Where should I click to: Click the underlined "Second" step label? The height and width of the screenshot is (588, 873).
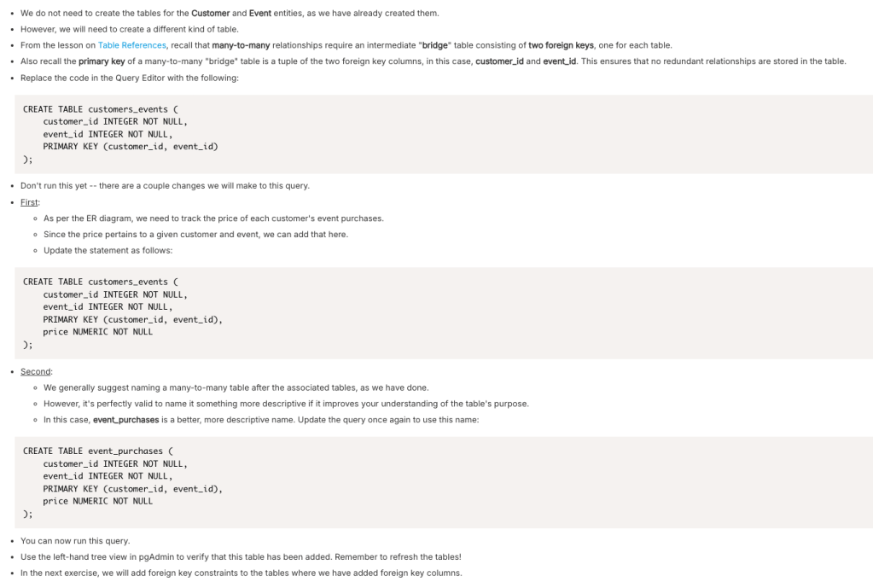pyautogui.click(x=36, y=371)
